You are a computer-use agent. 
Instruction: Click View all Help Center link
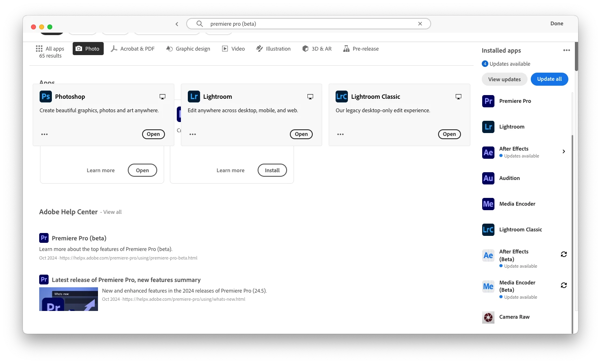pyautogui.click(x=112, y=212)
